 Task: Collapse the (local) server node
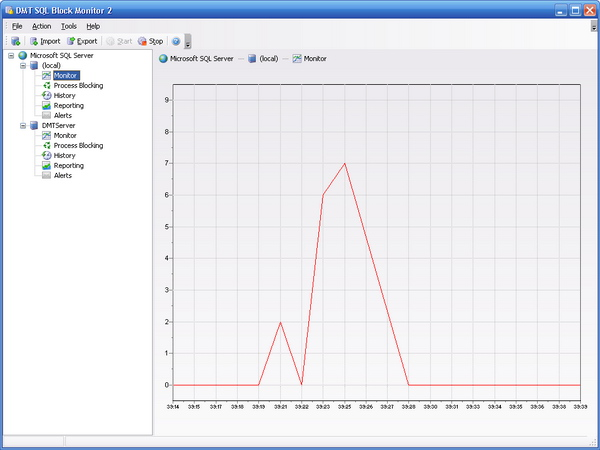[23, 65]
